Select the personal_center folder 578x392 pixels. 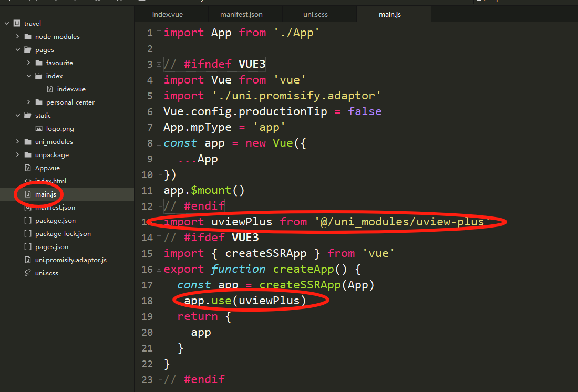coord(70,102)
